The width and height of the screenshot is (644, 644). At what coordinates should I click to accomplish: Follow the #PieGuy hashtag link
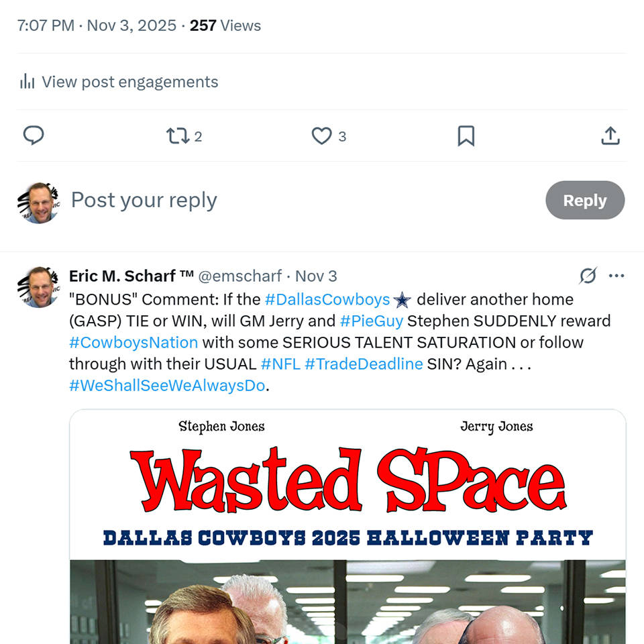371,321
